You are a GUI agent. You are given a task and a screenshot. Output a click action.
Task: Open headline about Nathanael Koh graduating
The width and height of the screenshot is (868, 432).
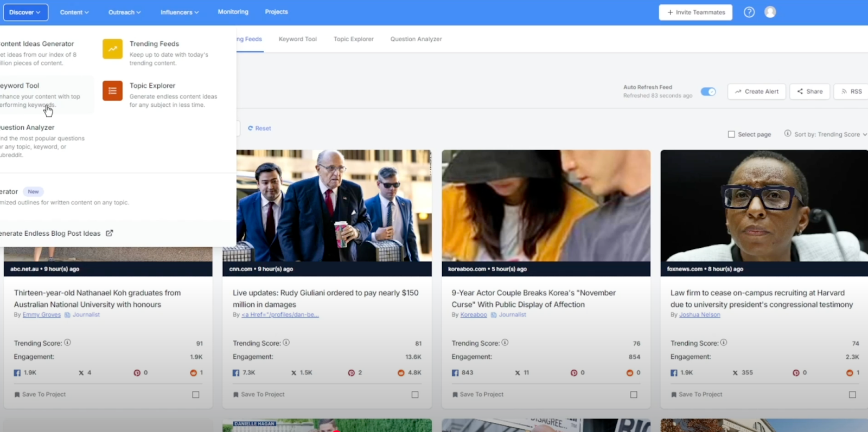click(x=98, y=299)
